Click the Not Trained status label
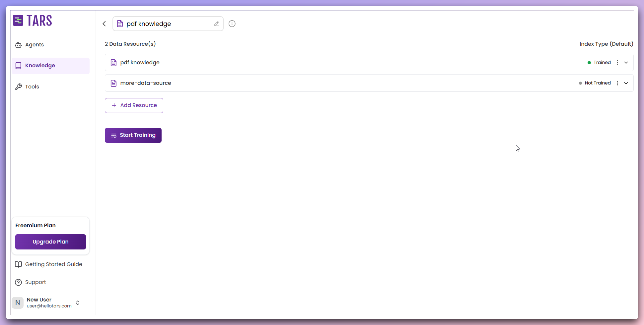The image size is (644, 325). 598,83
